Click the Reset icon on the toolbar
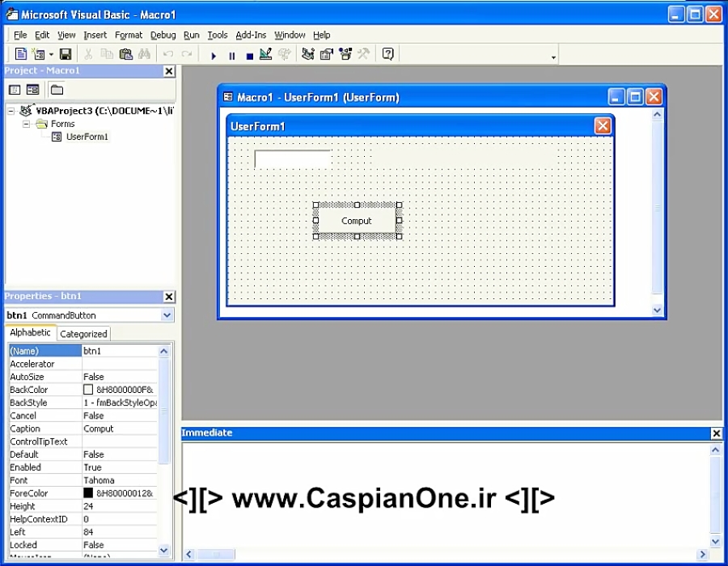 coord(248,54)
